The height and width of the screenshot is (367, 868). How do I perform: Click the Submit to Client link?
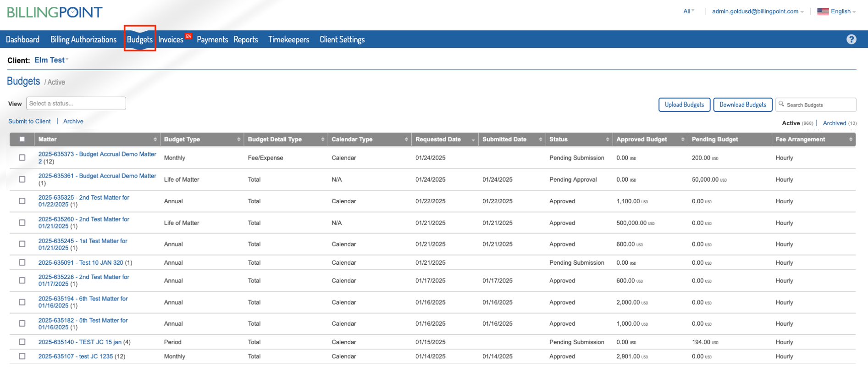pos(29,121)
